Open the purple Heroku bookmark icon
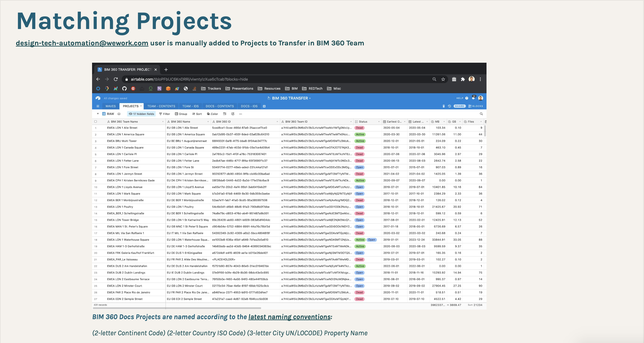 (159, 88)
